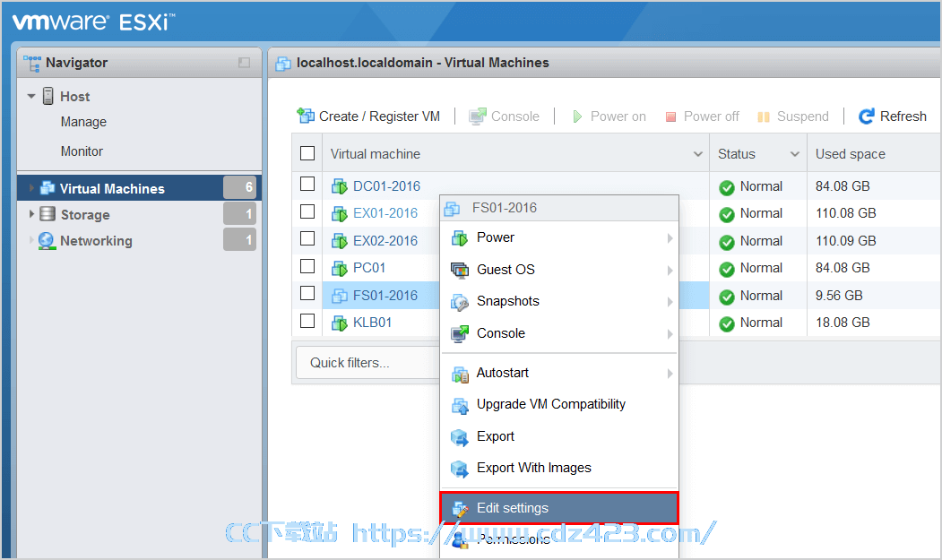The width and height of the screenshot is (942, 560).
Task: Open the Console context menu entry
Action: tap(559, 333)
